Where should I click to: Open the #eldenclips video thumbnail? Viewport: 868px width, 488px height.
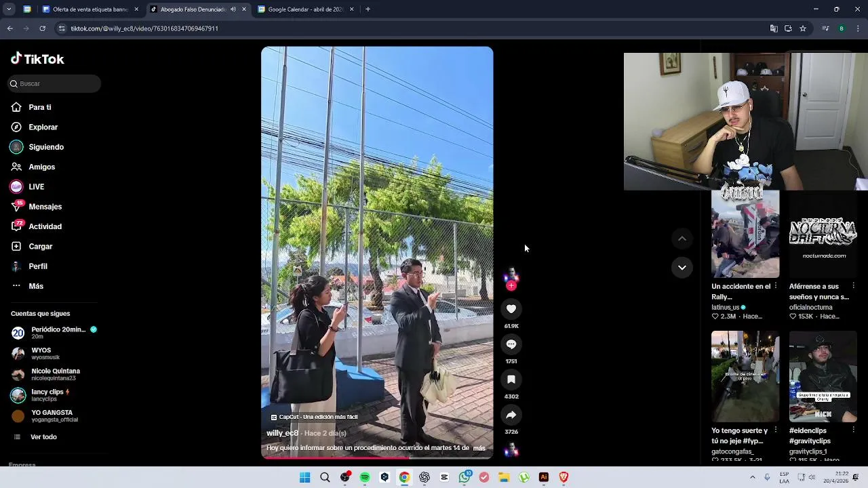(823, 377)
